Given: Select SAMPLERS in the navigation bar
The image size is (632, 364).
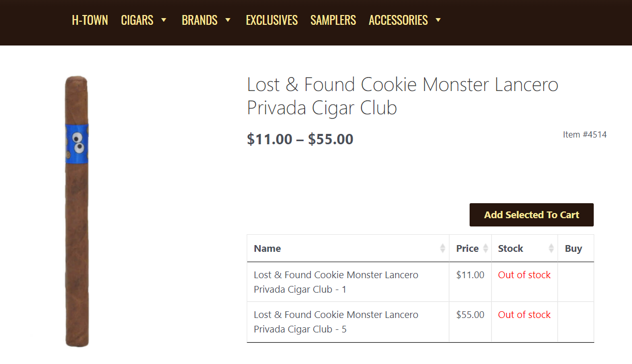Looking at the screenshot, I should point(333,20).
